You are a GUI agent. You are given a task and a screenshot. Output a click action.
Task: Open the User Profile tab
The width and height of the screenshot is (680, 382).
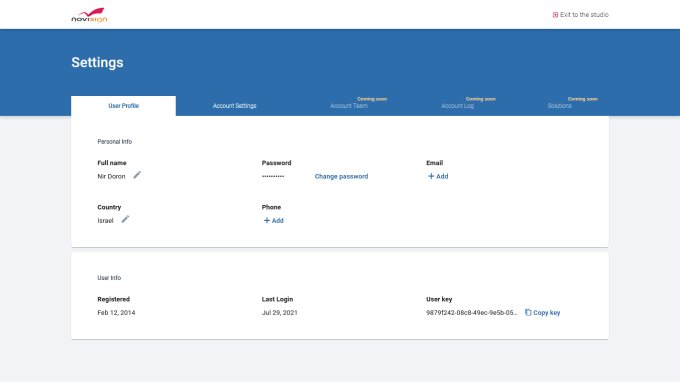[x=124, y=106]
